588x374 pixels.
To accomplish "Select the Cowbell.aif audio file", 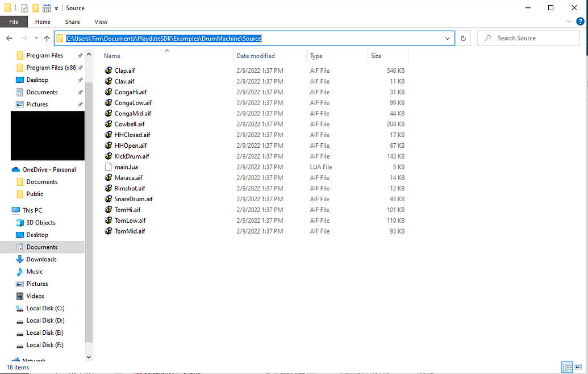I will coord(126,124).
